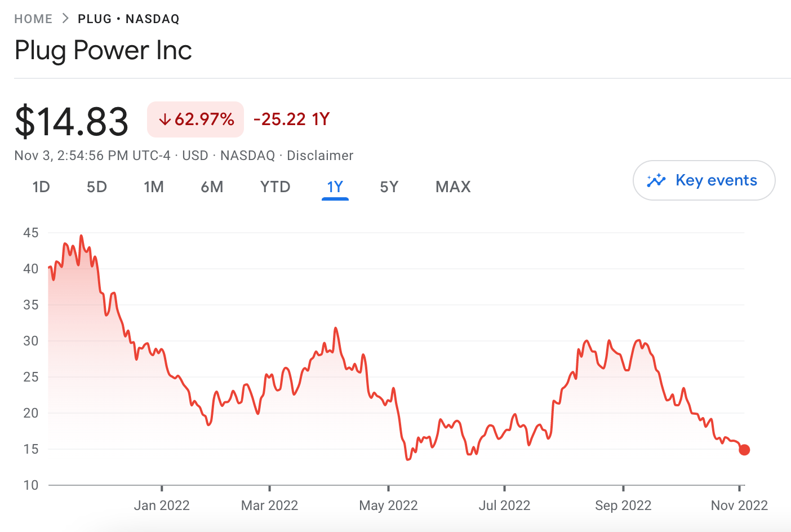This screenshot has height=532, width=791.
Task: Show the MAX chart range
Action: pyautogui.click(x=453, y=187)
